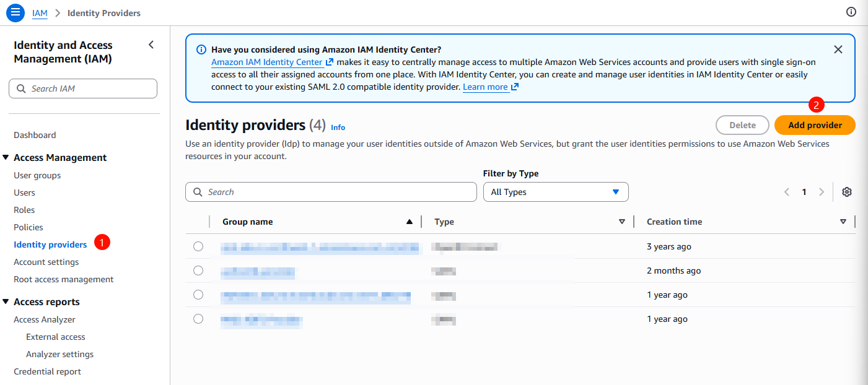Sort providers by Creation time arrow

[843, 222]
